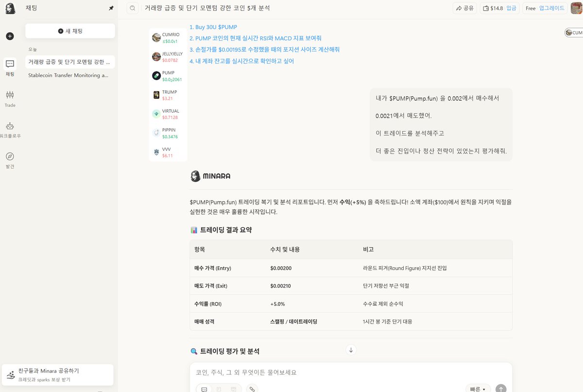Click the '매수 가격 (Entry)' row label
The height and width of the screenshot is (392, 583).
(x=212, y=268)
